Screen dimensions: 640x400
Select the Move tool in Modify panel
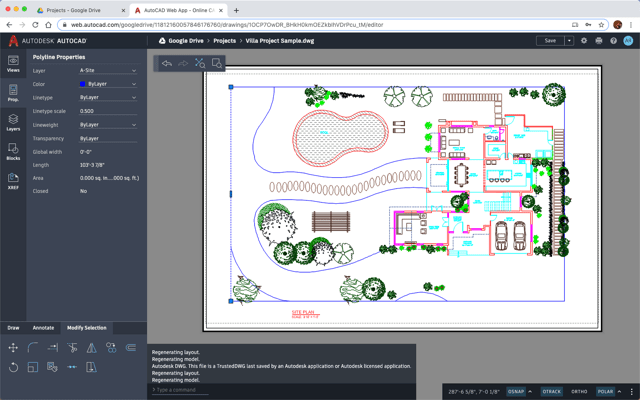tap(13, 348)
